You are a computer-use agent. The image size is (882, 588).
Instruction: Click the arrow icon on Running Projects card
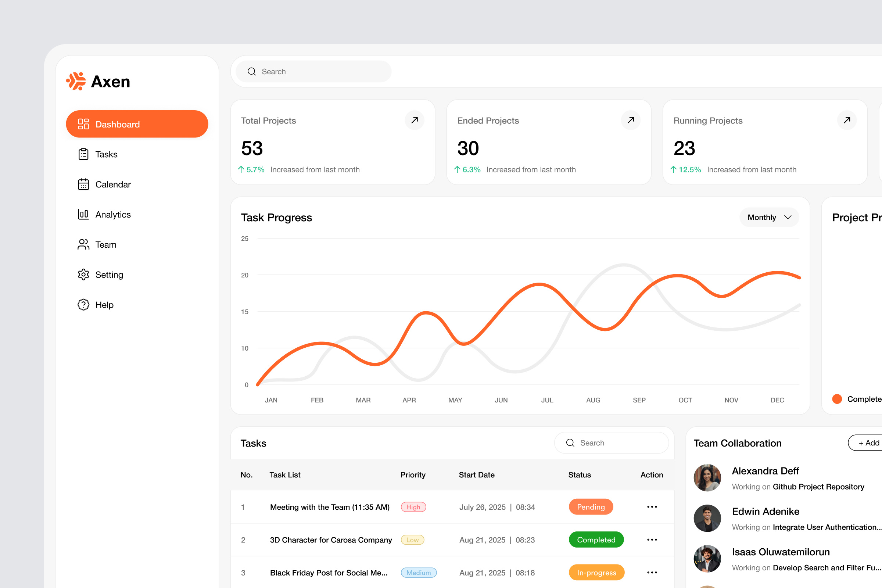[847, 121]
